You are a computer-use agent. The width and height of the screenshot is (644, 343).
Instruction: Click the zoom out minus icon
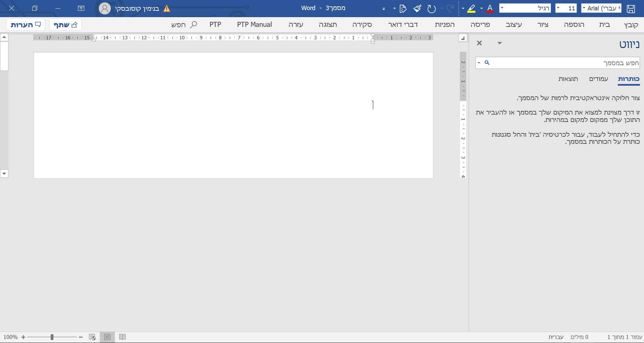pos(81,337)
